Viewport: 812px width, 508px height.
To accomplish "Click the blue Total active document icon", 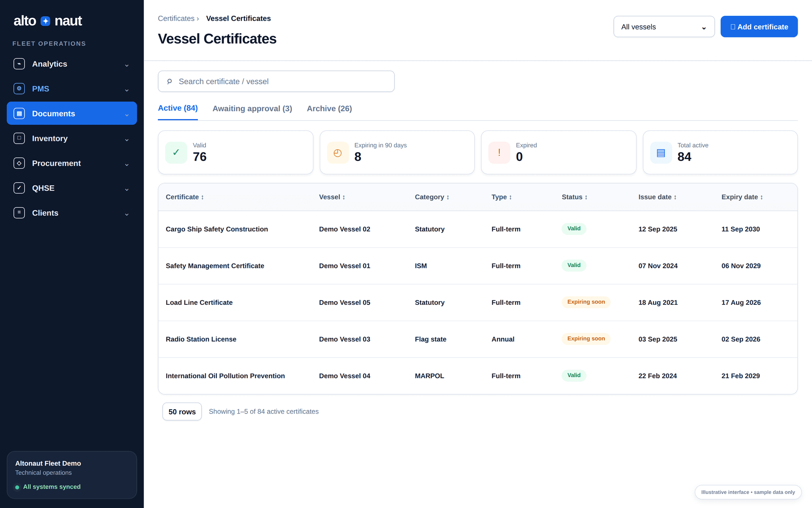I will tap(661, 152).
